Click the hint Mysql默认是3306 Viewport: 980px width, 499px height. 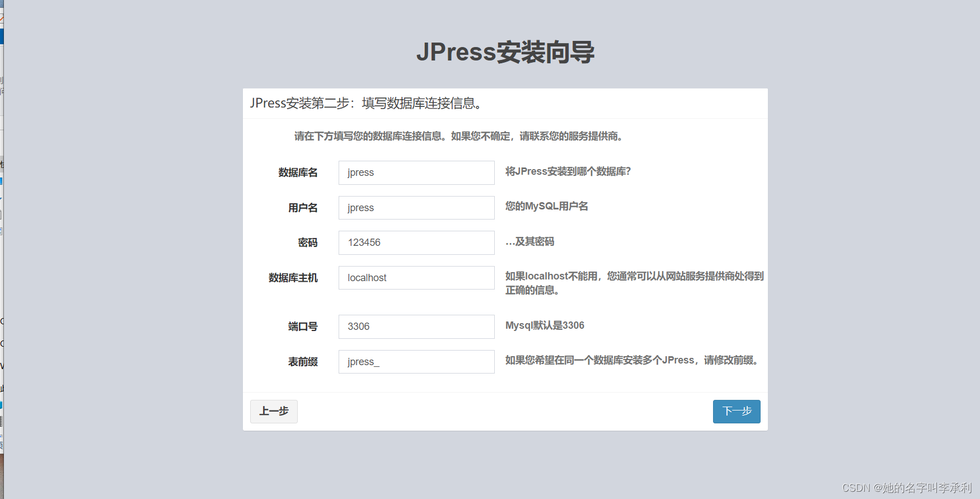click(x=545, y=325)
